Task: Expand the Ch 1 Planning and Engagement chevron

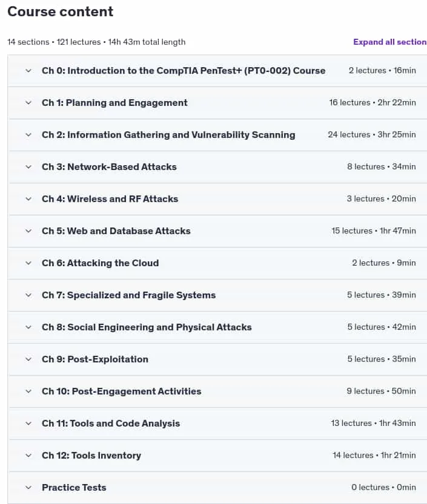Action: click(x=28, y=102)
